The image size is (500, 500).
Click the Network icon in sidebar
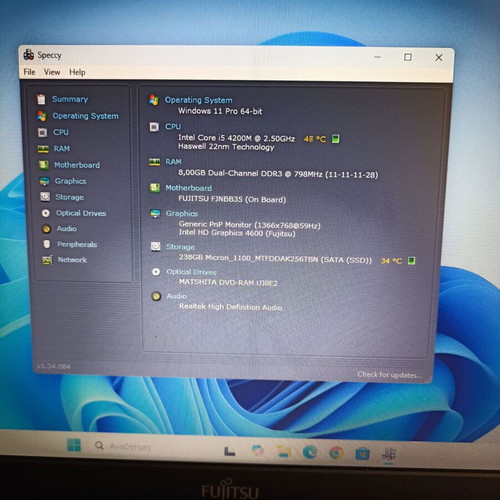(47, 260)
